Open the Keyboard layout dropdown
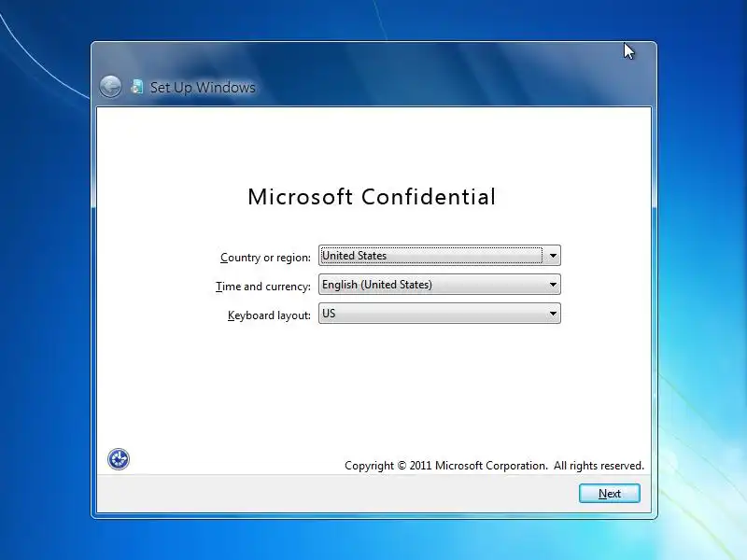747x560 pixels. pyautogui.click(x=439, y=314)
